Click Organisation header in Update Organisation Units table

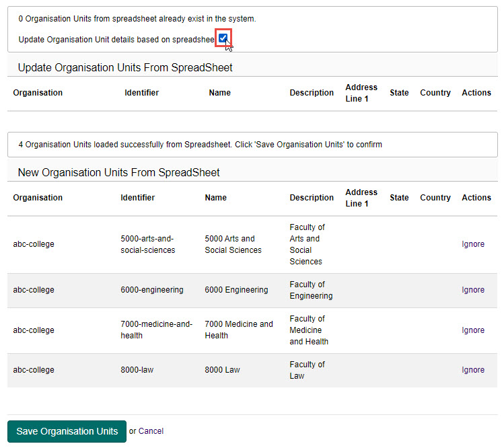pyautogui.click(x=38, y=93)
